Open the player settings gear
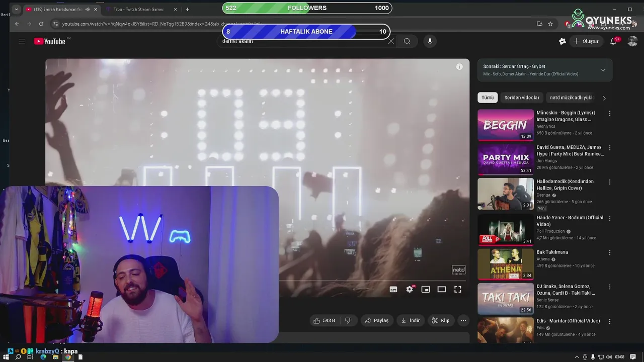644x362 pixels. (x=410, y=289)
